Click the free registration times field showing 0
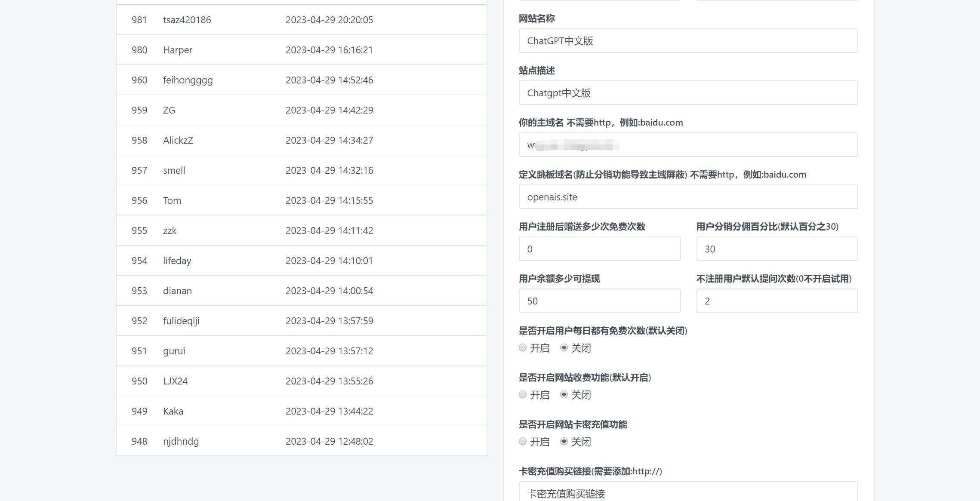The height and width of the screenshot is (501, 980). click(x=599, y=249)
